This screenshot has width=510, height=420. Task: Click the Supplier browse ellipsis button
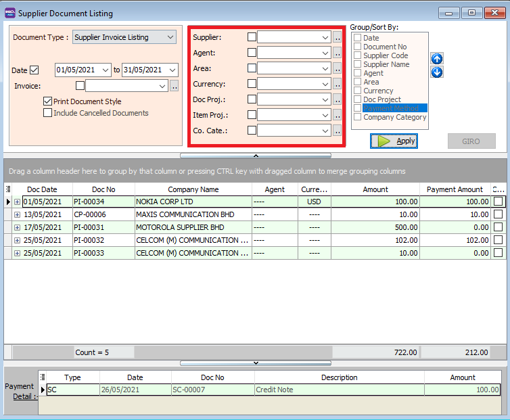tap(338, 37)
